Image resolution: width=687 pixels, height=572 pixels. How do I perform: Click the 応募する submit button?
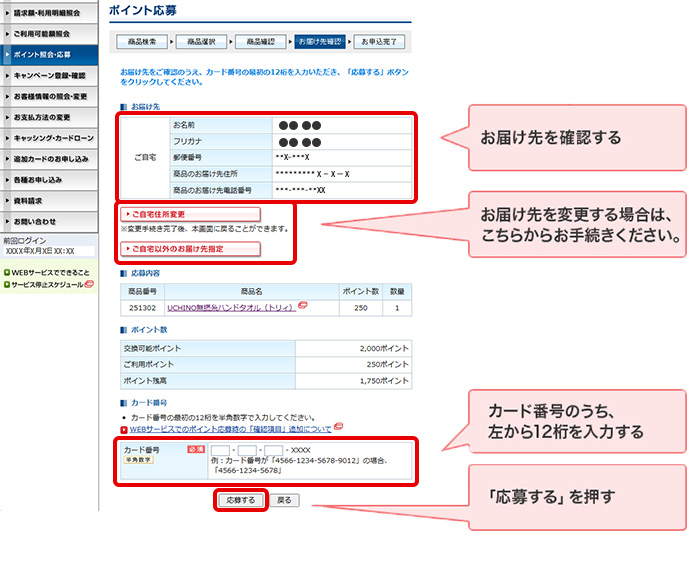point(241,499)
